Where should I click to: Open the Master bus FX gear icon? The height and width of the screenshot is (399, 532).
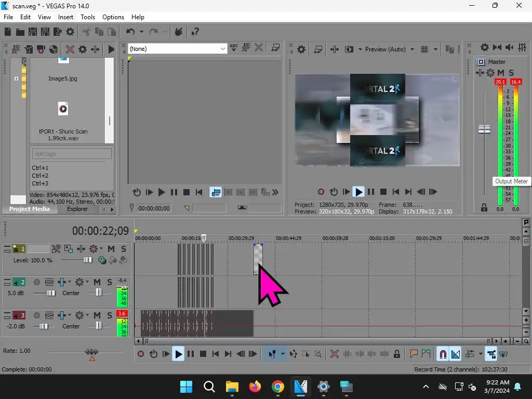[490, 73]
